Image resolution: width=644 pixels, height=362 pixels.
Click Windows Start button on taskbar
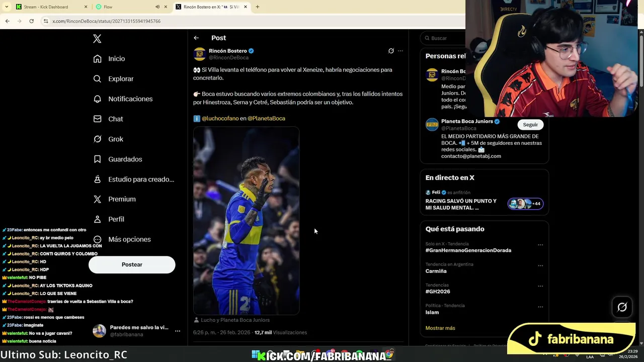[x=256, y=354]
